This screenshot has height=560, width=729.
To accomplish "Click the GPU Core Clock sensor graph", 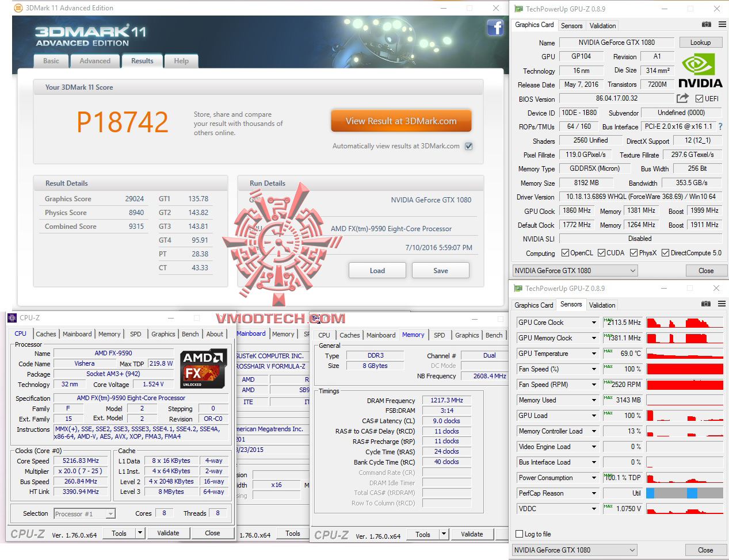I will click(x=685, y=323).
